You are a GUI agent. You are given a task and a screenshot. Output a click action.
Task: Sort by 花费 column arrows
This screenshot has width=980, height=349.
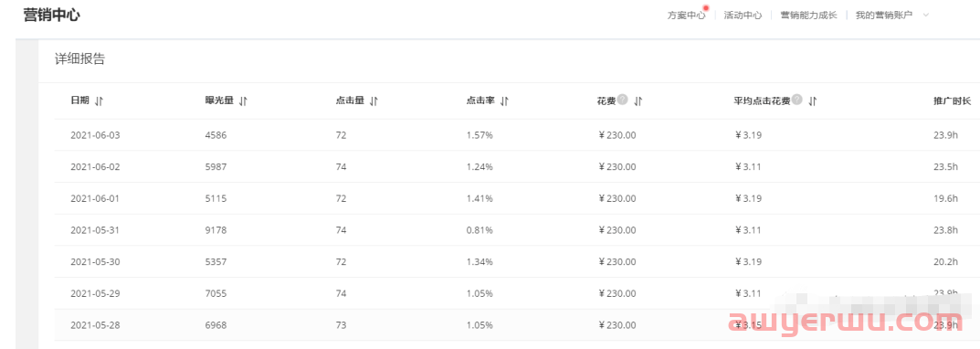(x=638, y=101)
